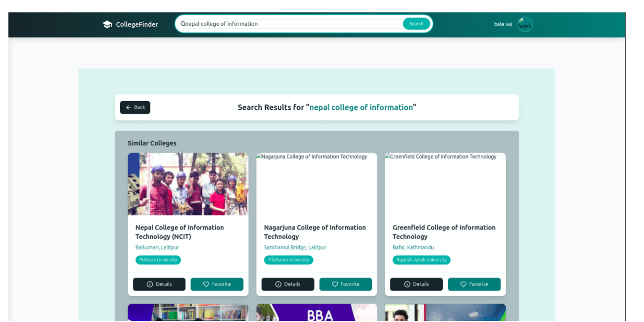Click the magnifier icon in the search bar
644x322 pixels.
click(x=184, y=23)
